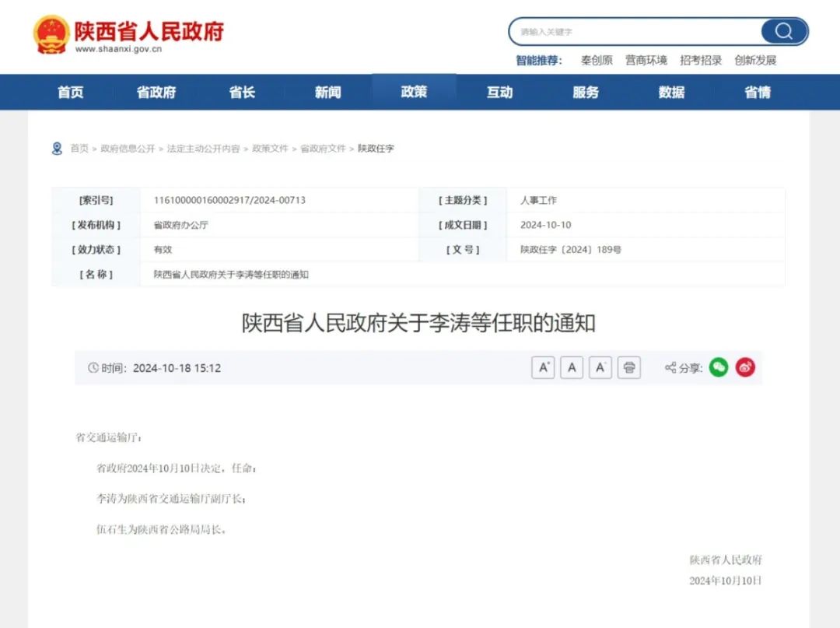Share article via red Weibo icon
The image size is (840, 628).
(x=745, y=367)
